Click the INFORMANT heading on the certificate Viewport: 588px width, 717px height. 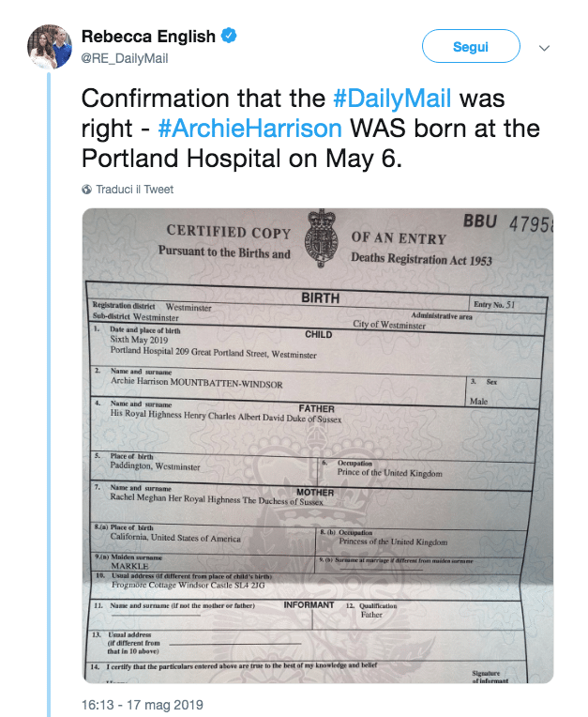tap(309, 605)
